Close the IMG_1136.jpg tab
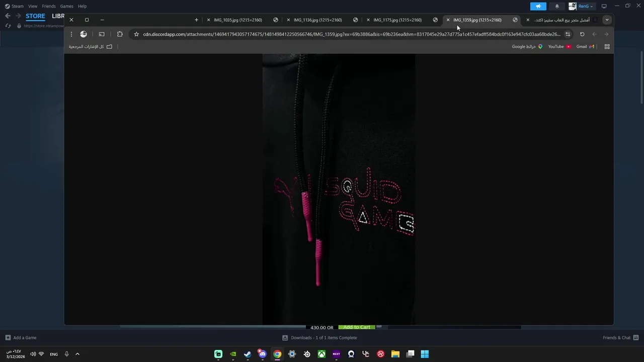 288,20
